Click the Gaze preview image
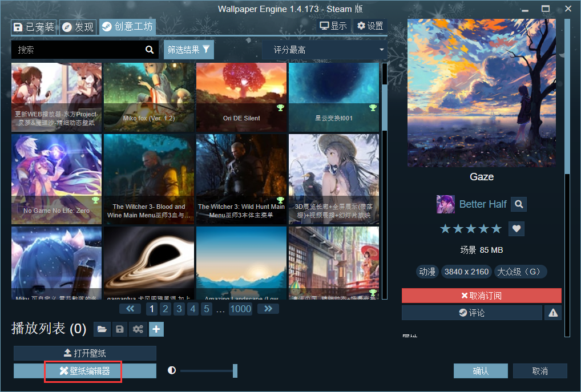Screen dimensions: 581x392 tap(481, 93)
